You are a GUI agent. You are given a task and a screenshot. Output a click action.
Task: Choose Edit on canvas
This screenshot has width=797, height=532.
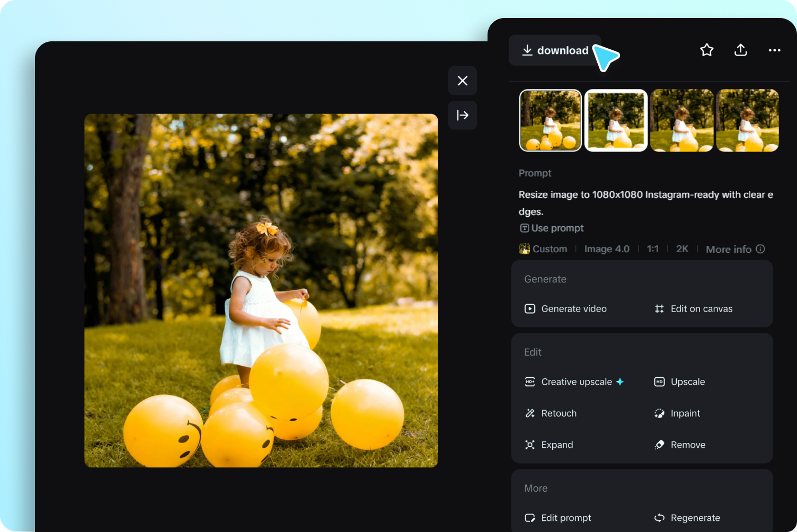point(693,308)
